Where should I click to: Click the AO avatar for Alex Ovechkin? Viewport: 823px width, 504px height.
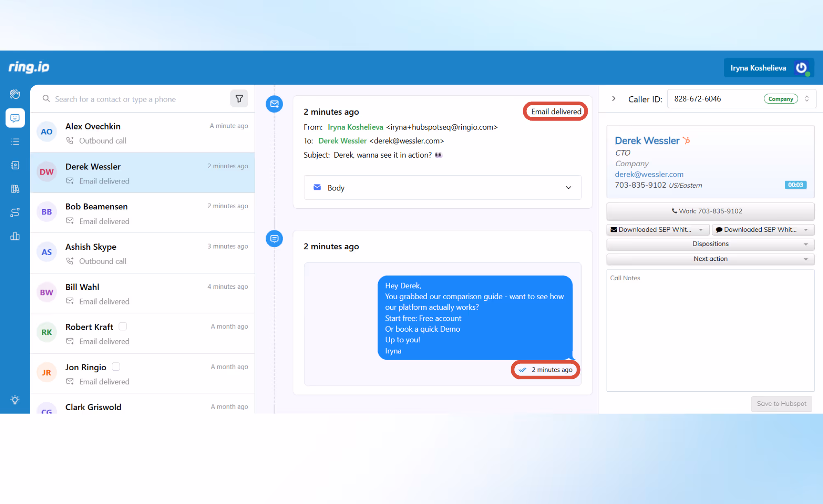pyautogui.click(x=46, y=132)
